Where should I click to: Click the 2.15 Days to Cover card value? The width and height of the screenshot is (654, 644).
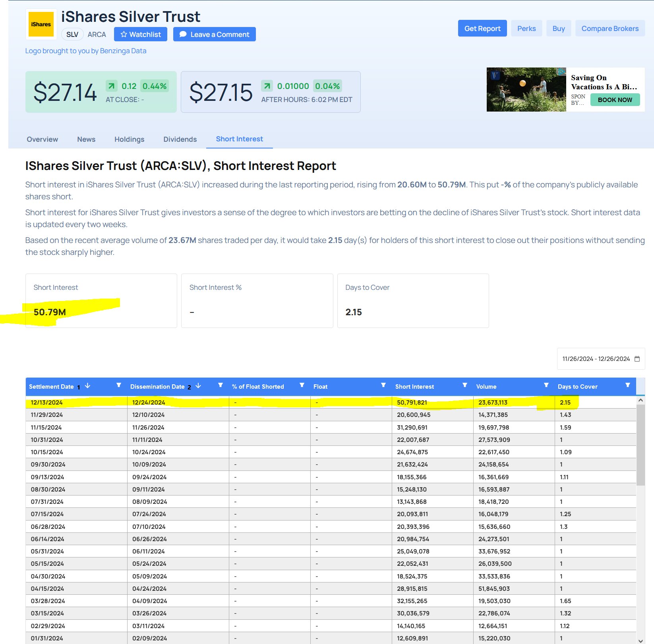[354, 312]
